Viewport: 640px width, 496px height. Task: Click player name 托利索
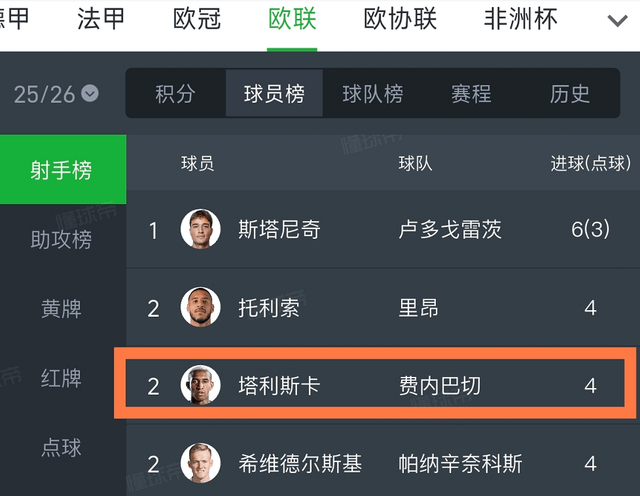coord(269,308)
